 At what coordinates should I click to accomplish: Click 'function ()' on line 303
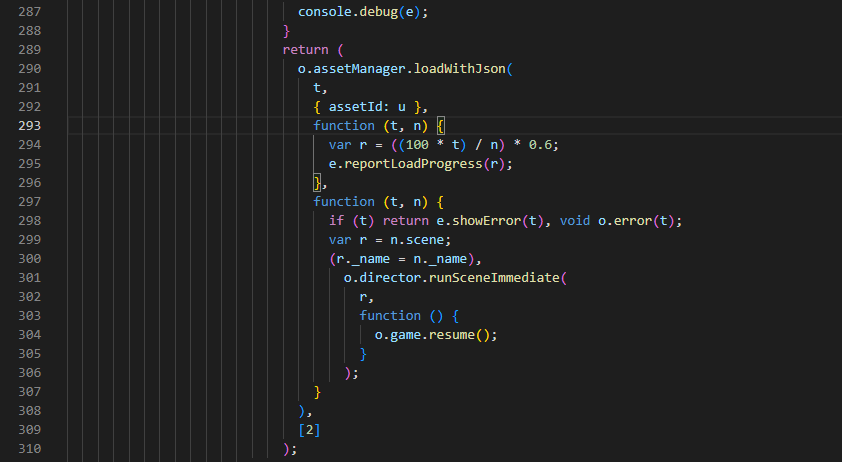pos(401,316)
